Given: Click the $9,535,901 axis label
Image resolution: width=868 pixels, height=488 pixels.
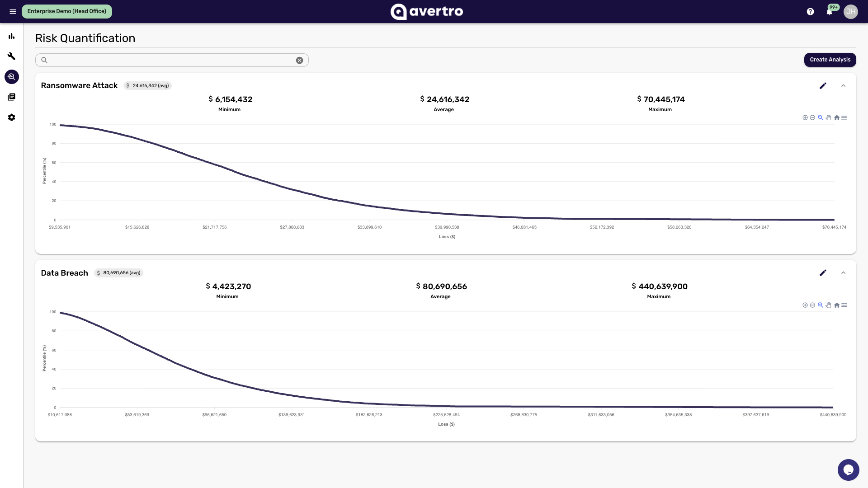Looking at the screenshot, I should 60,227.
